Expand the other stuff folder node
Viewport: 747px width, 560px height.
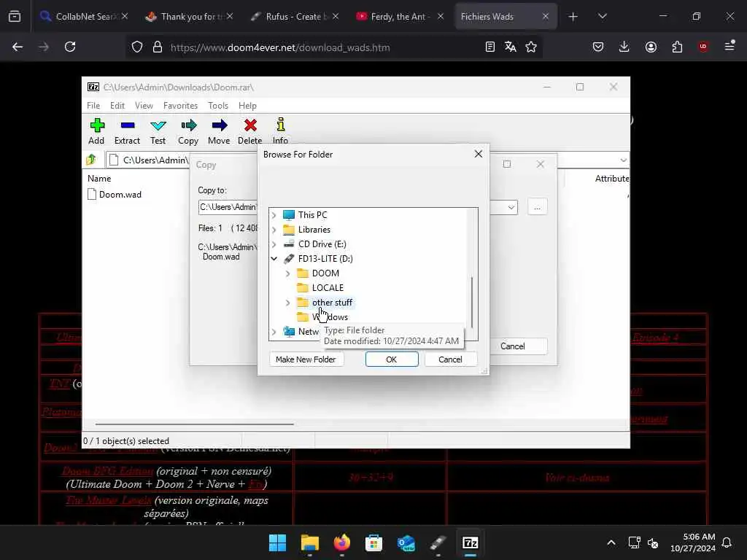287,303
